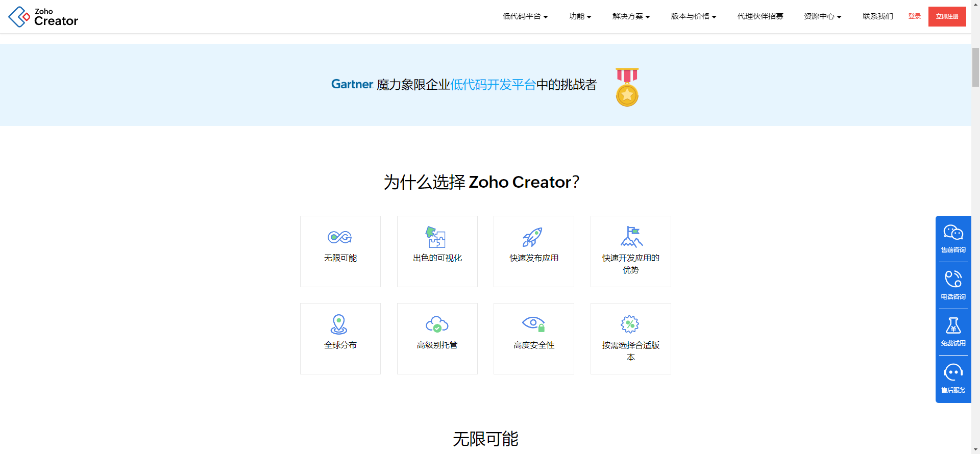Select the 全球分布 card label
980x454 pixels.
click(340, 345)
